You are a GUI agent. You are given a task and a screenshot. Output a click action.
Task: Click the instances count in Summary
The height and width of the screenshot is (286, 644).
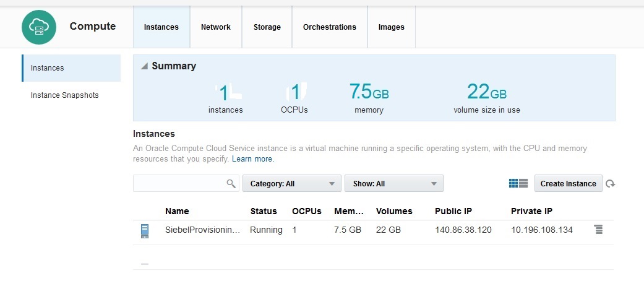[223, 93]
